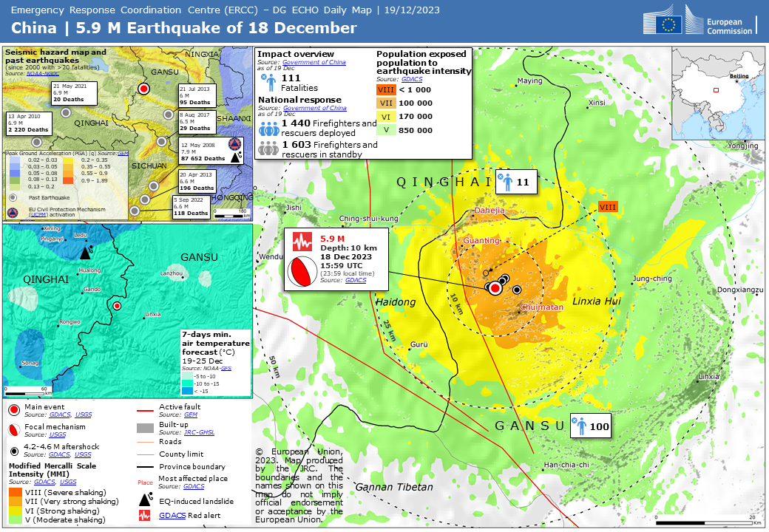Click the Qinghai 11 fatalities label
Screen dimensions: 769x532
[x=515, y=182]
